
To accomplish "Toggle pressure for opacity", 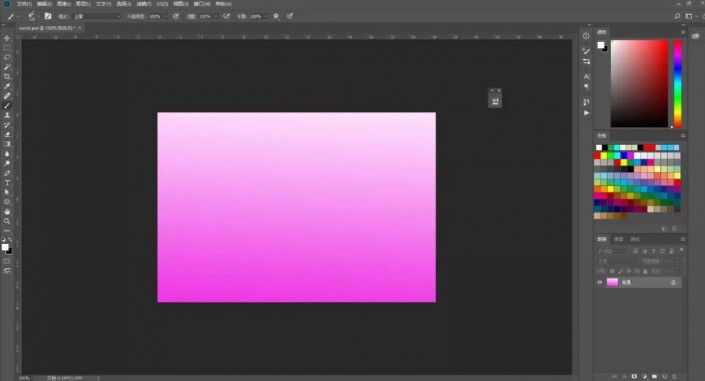I will (176, 16).
